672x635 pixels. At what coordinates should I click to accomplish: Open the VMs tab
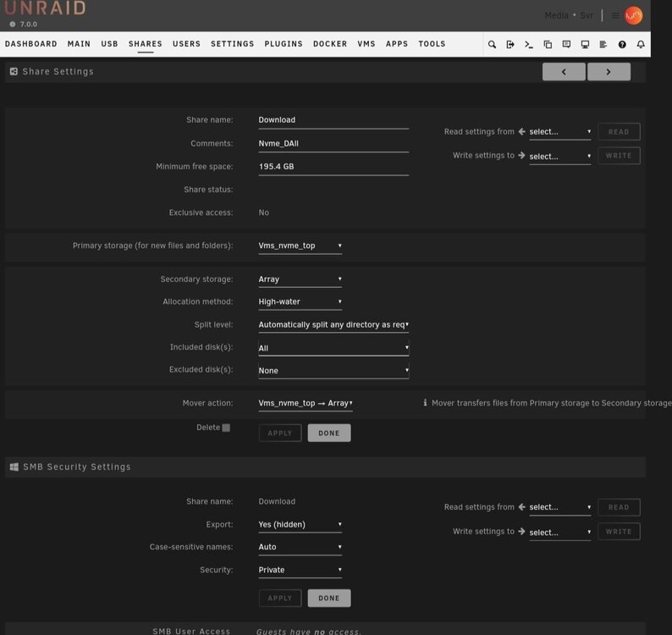click(x=366, y=44)
